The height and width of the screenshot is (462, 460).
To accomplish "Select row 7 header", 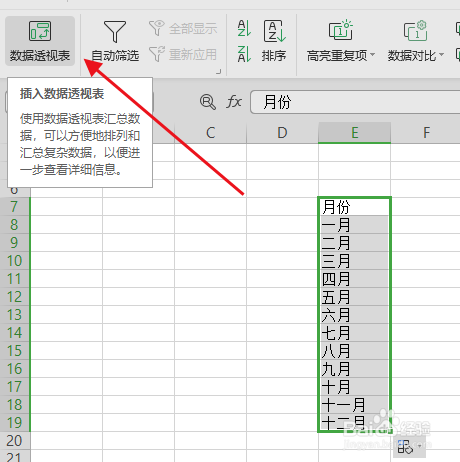I will click(x=14, y=207).
